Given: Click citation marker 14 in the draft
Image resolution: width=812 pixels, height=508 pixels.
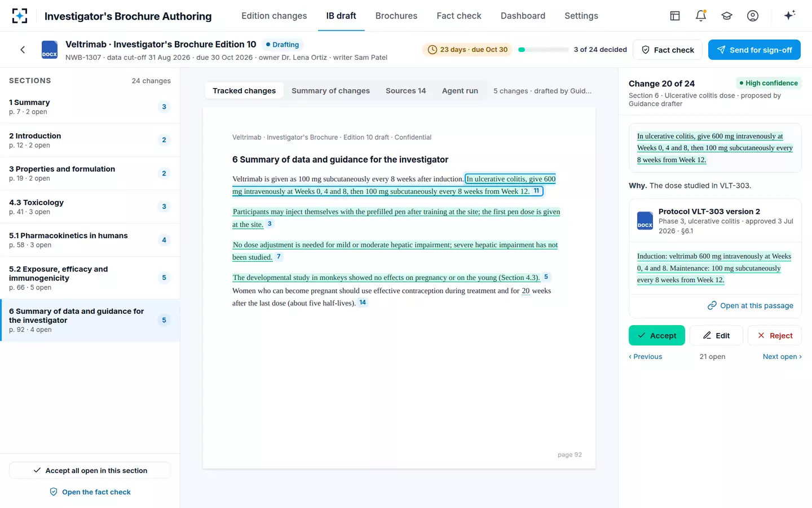Looking at the screenshot, I should [x=363, y=303].
